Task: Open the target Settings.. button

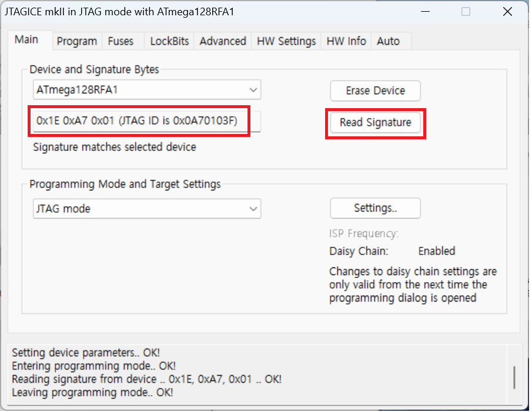Action: pyautogui.click(x=376, y=208)
